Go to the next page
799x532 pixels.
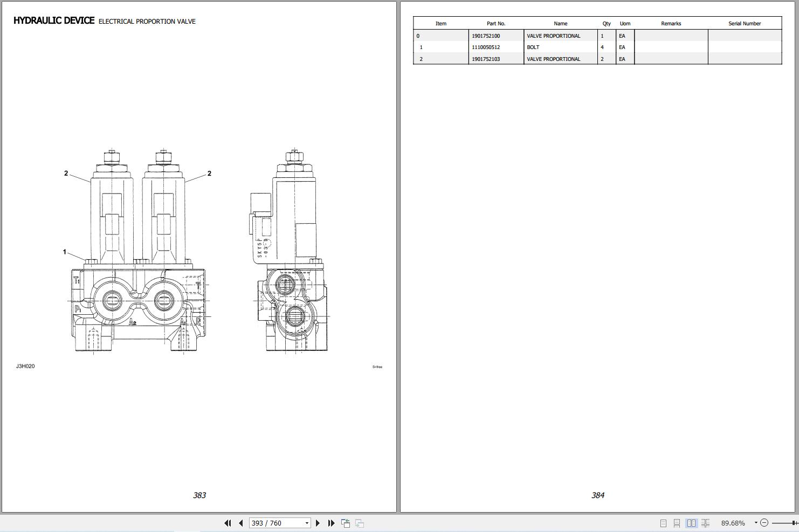click(318, 523)
